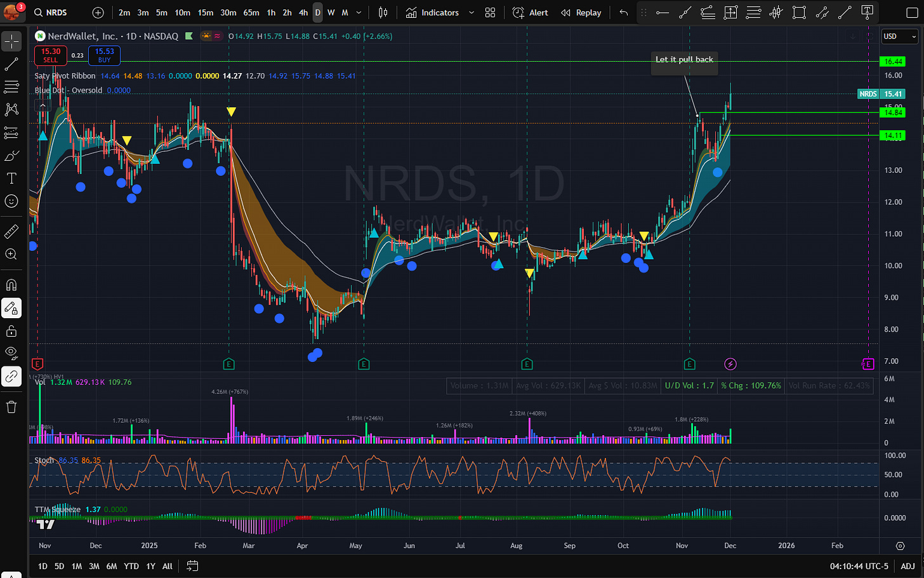Image resolution: width=924 pixels, height=578 pixels.
Task: Set the date range to All
Action: click(168, 566)
